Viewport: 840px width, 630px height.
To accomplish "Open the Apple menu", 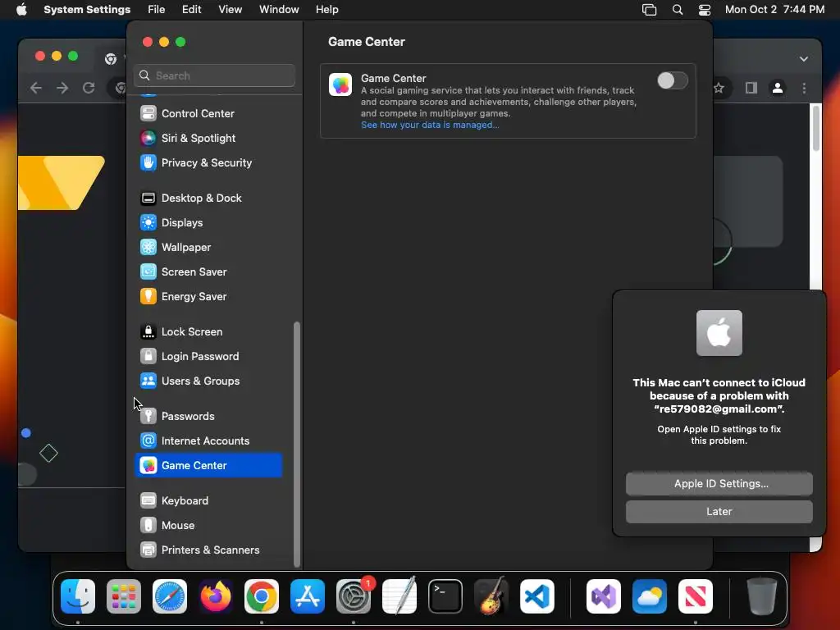I will click(21, 10).
